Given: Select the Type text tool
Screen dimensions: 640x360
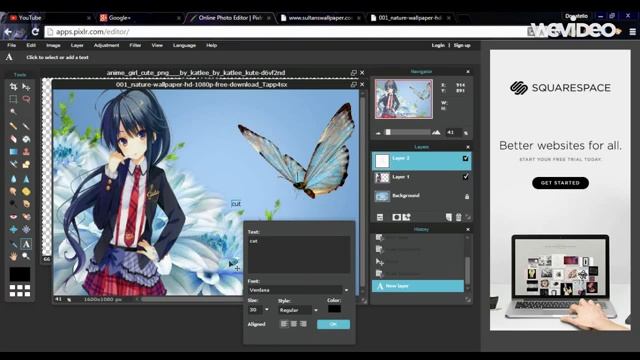Looking at the screenshot, I should point(26,244).
